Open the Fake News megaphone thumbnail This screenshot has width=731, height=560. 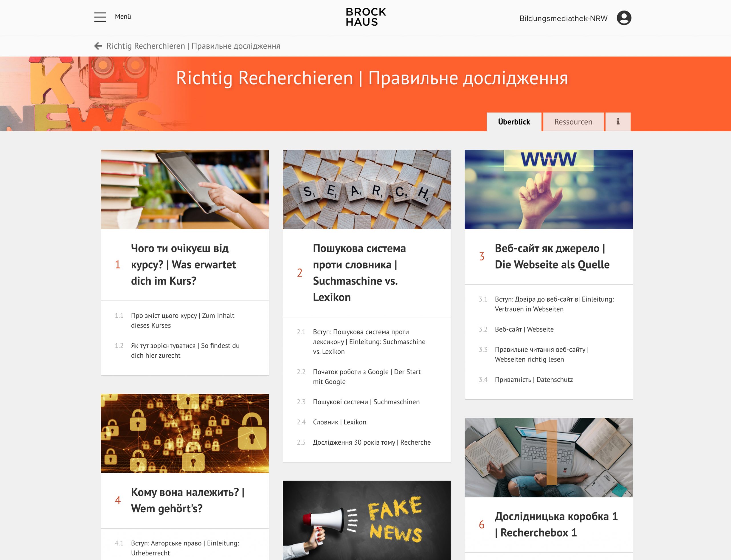367,520
